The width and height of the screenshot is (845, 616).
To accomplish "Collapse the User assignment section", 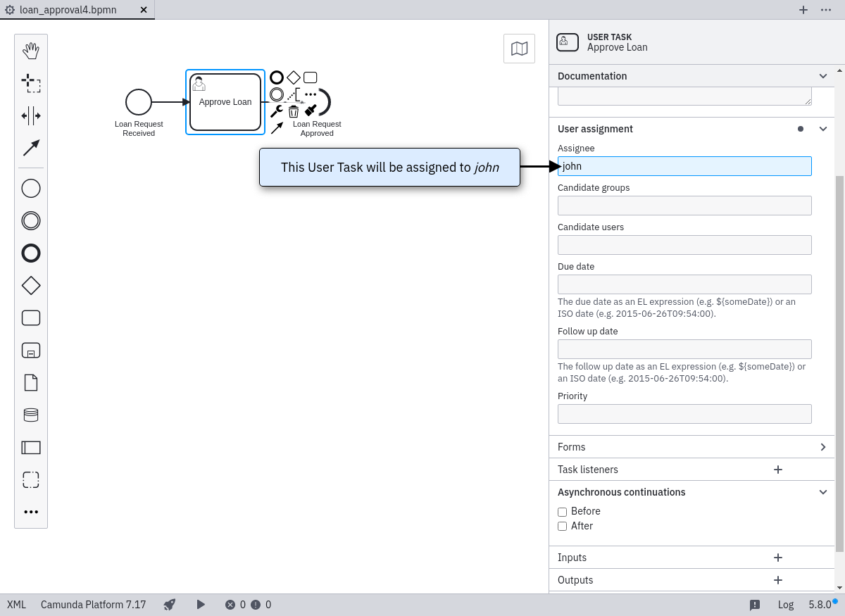I will (x=822, y=129).
